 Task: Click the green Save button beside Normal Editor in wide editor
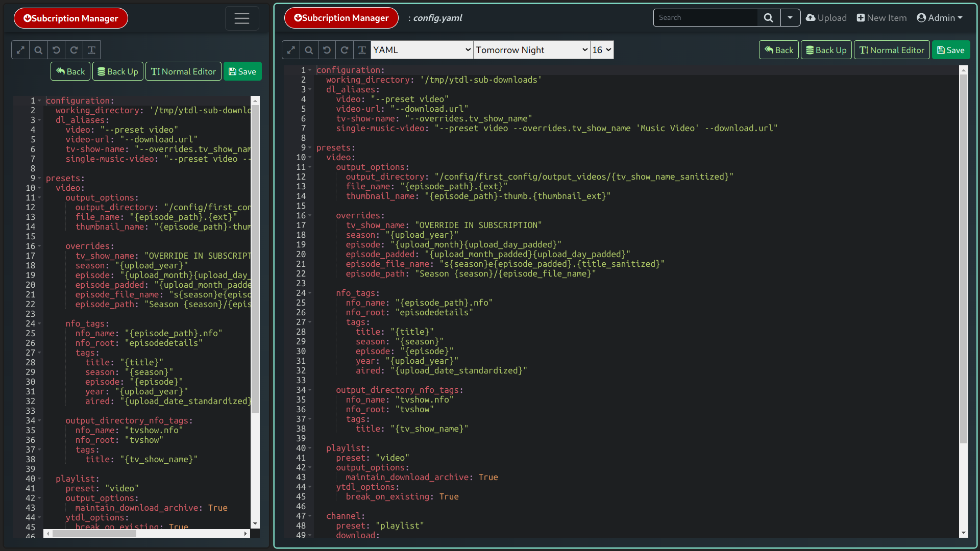click(950, 50)
